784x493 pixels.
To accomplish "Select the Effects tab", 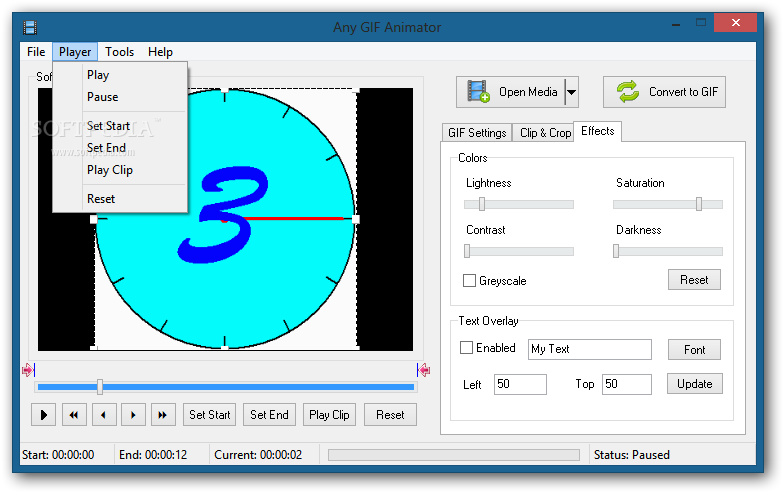I will point(598,131).
